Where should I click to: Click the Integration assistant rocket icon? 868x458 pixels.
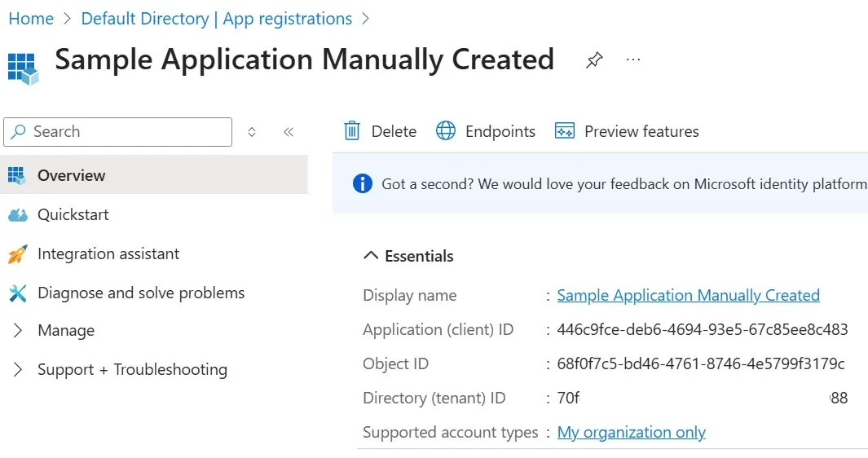pos(17,254)
